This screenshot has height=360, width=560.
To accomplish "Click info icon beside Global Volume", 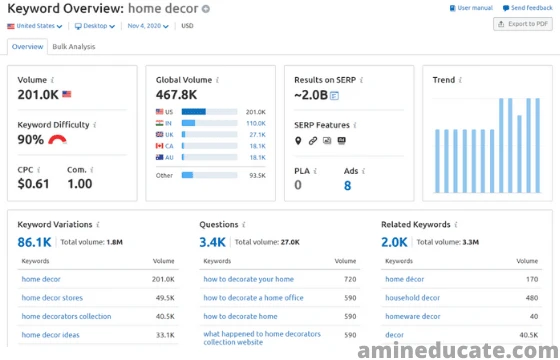I will click(x=218, y=80).
